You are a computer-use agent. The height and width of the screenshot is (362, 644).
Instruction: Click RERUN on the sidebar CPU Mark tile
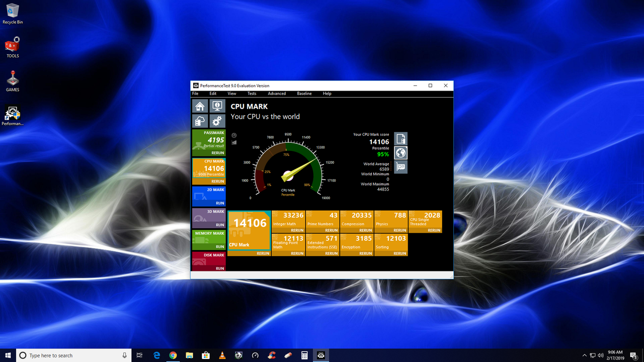[218, 182]
